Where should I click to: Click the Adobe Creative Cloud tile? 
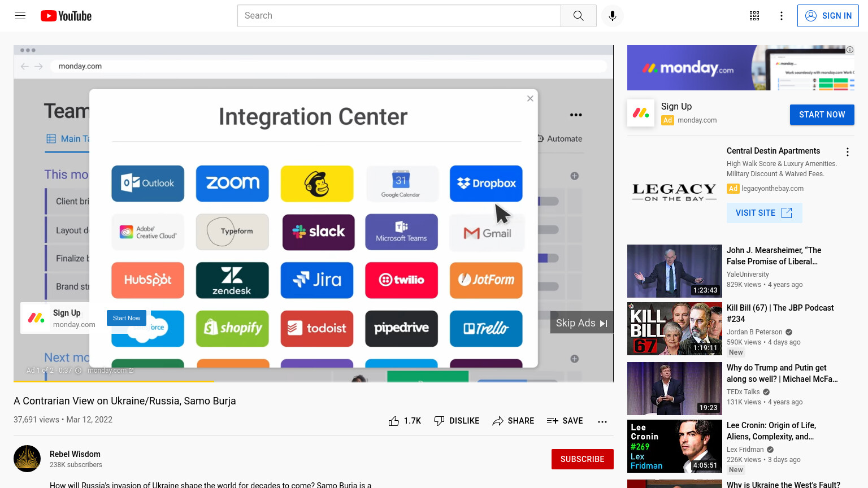pyautogui.click(x=148, y=232)
